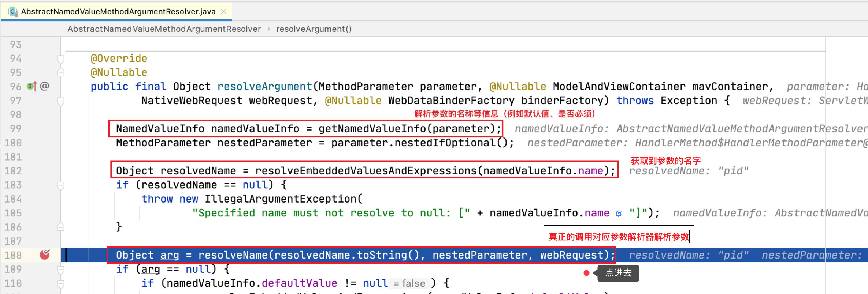Collapse the fold marker at line 94
868x294 pixels.
click(x=61, y=59)
